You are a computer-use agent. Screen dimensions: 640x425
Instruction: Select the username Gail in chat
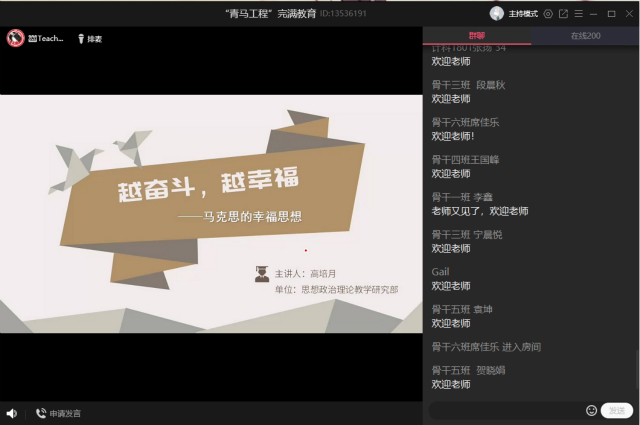click(x=440, y=272)
